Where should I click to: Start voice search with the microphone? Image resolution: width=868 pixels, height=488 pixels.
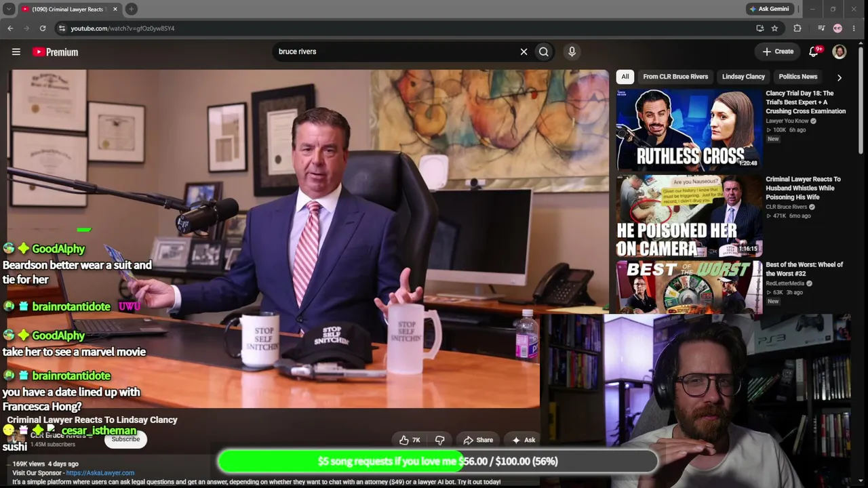point(572,52)
